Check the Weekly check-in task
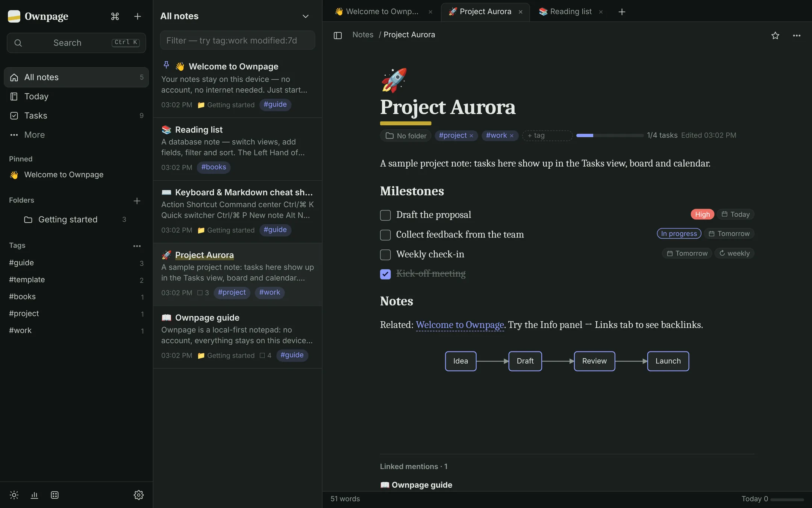 (x=385, y=255)
